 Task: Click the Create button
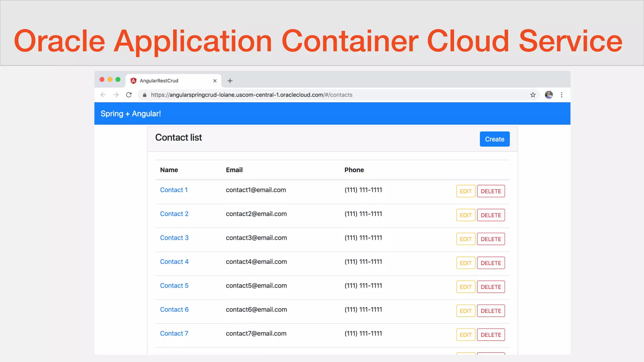coord(495,139)
